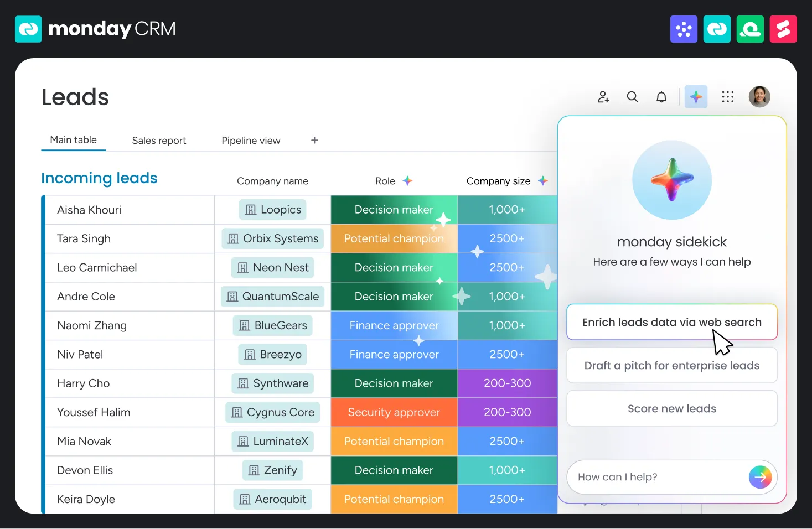The height and width of the screenshot is (529, 812).
Task: Open Aisha Khouri's Decision maker role cell
Action: (x=394, y=210)
